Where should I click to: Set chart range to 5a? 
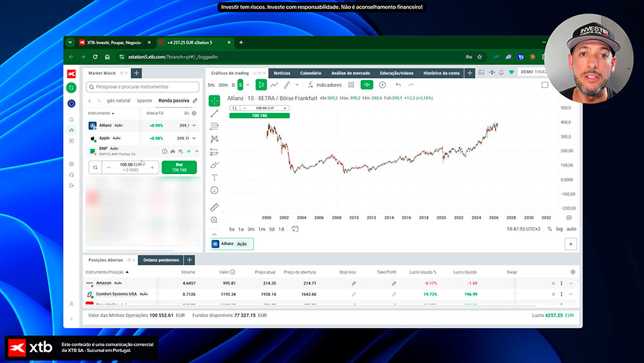point(232,230)
